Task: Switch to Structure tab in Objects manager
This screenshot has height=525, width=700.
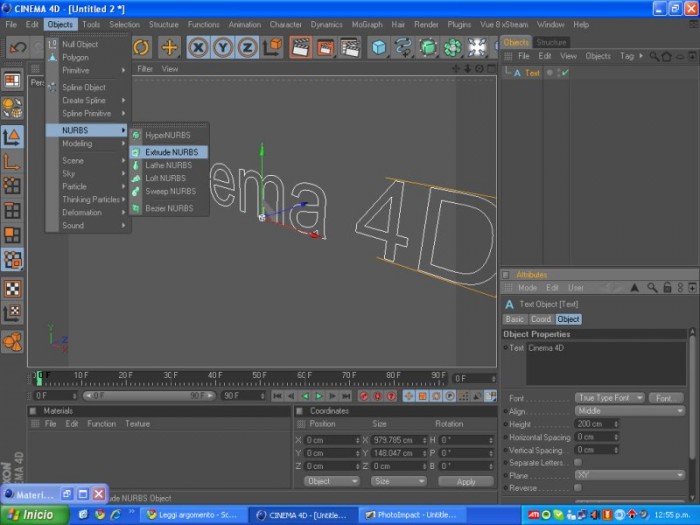Action: (551, 42)
